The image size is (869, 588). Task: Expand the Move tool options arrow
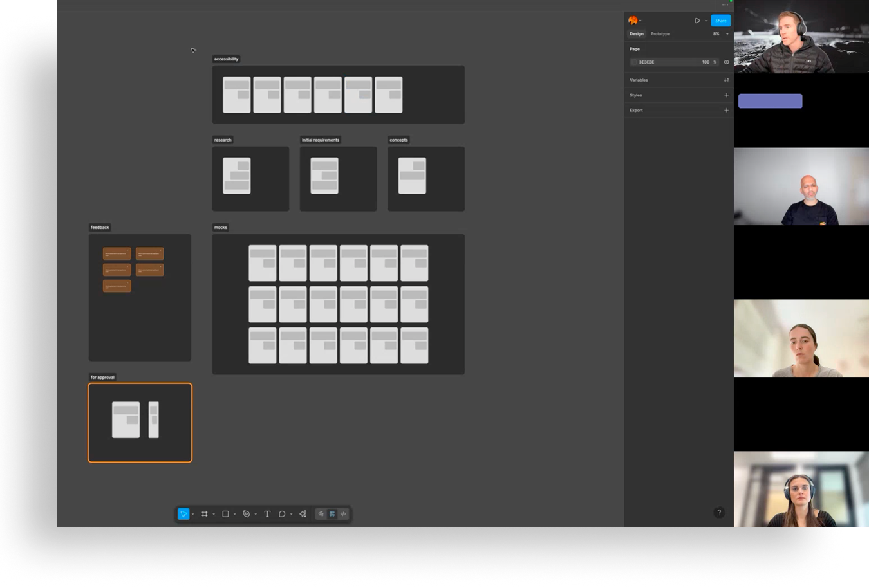tap(192, 514)
